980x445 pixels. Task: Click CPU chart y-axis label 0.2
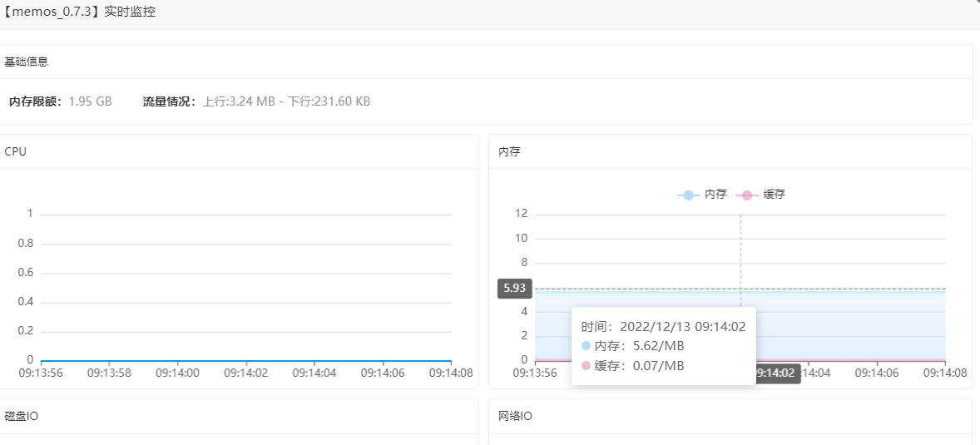tap(26, 330)
